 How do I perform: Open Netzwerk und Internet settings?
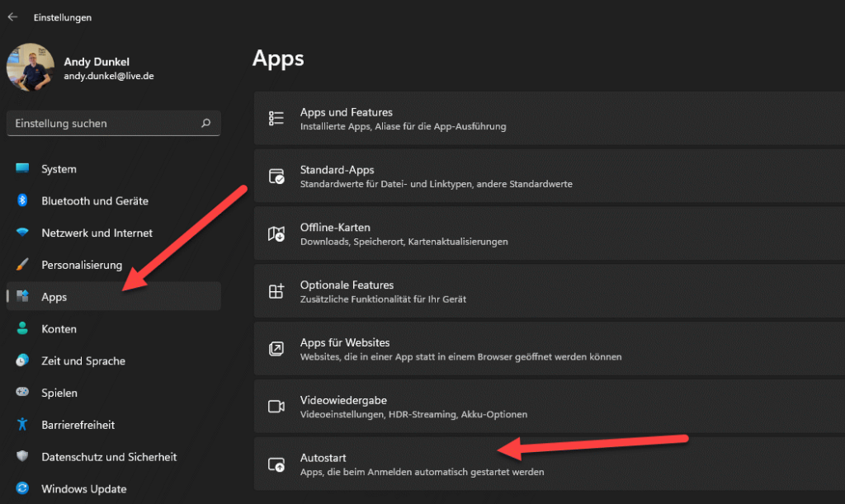[97, 233]
